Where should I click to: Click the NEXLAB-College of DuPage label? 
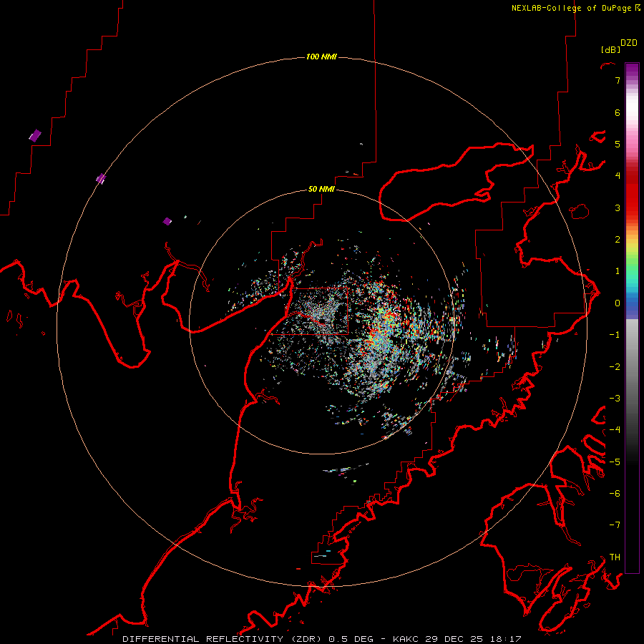click(x=571, y=8)
